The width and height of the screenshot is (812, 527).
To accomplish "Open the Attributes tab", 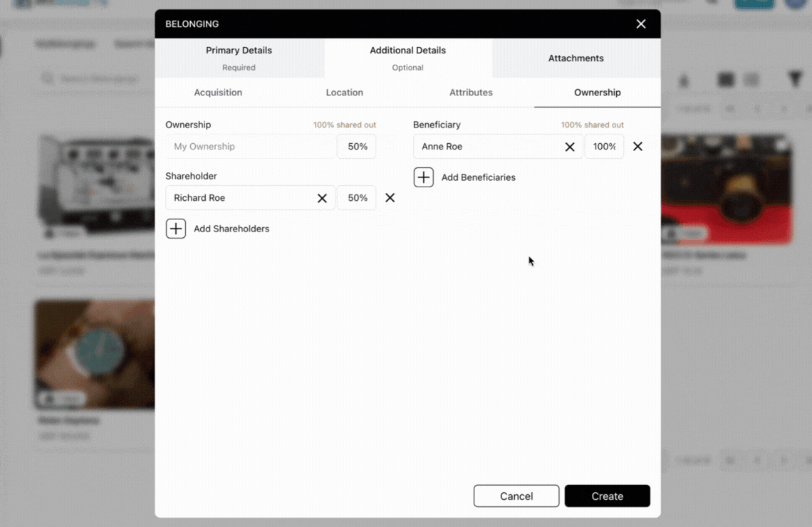I will (x=471, y=93).
